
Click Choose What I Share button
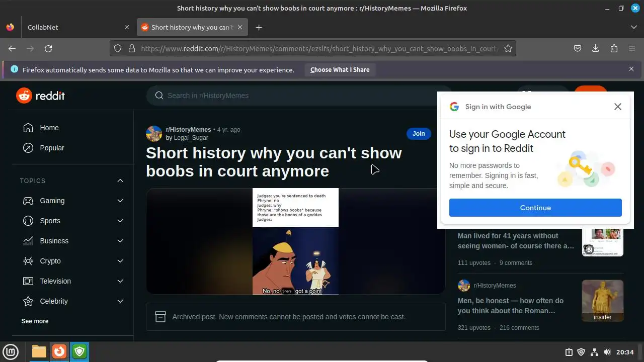340,70
